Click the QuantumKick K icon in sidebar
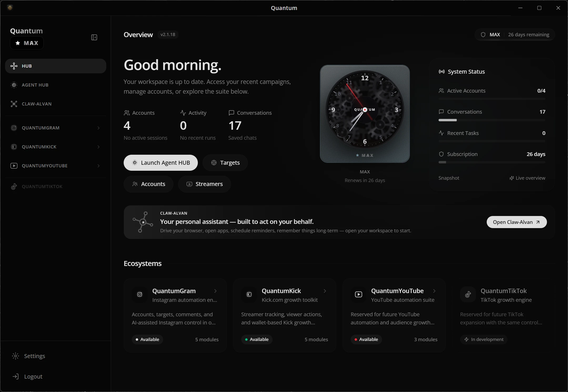 point(14,147)
